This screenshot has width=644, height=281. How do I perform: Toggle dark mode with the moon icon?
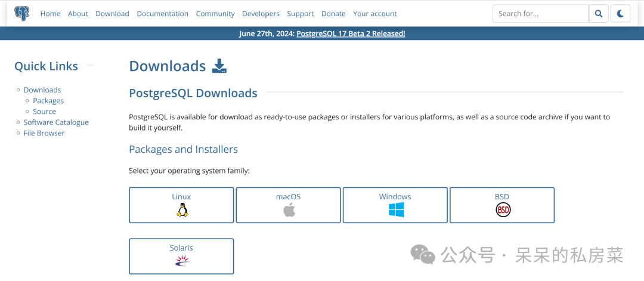point(620,14)
